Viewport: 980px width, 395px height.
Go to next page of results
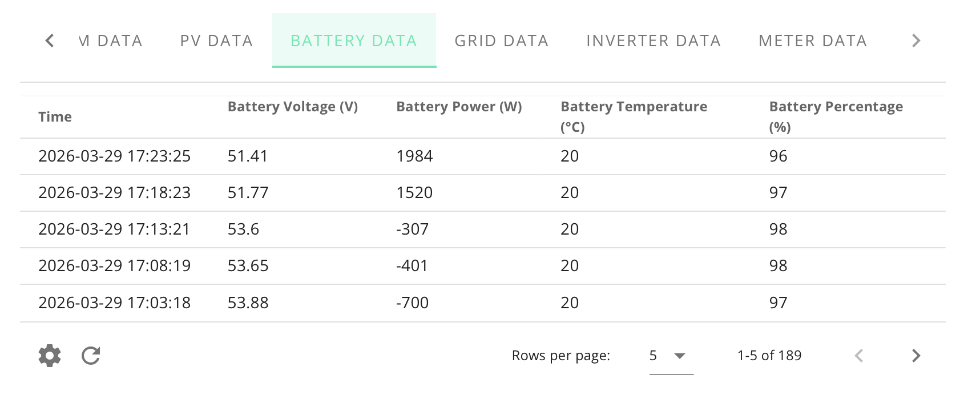916,356
